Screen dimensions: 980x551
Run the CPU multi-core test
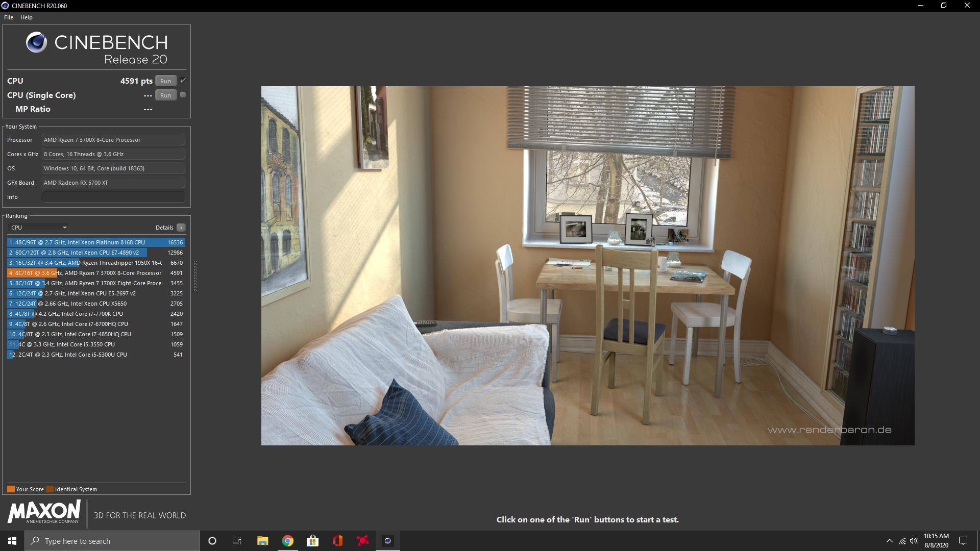[x=165, y=81]
